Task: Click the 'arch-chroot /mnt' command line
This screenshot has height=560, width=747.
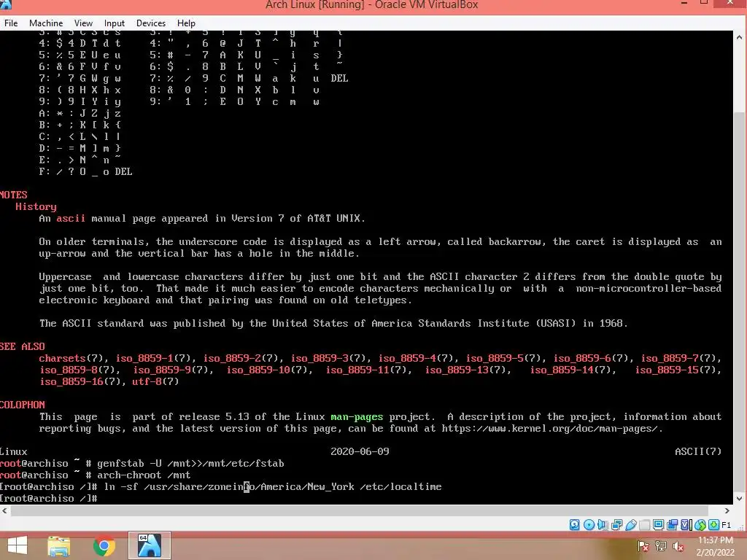Action: pos(144,475)
